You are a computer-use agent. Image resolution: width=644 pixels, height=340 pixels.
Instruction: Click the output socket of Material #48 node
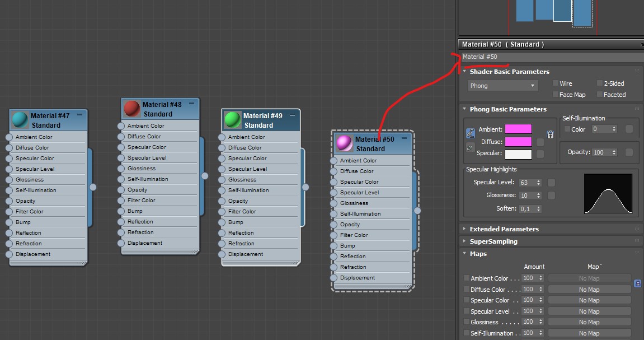pyautogui.click(x=205, y=176)
